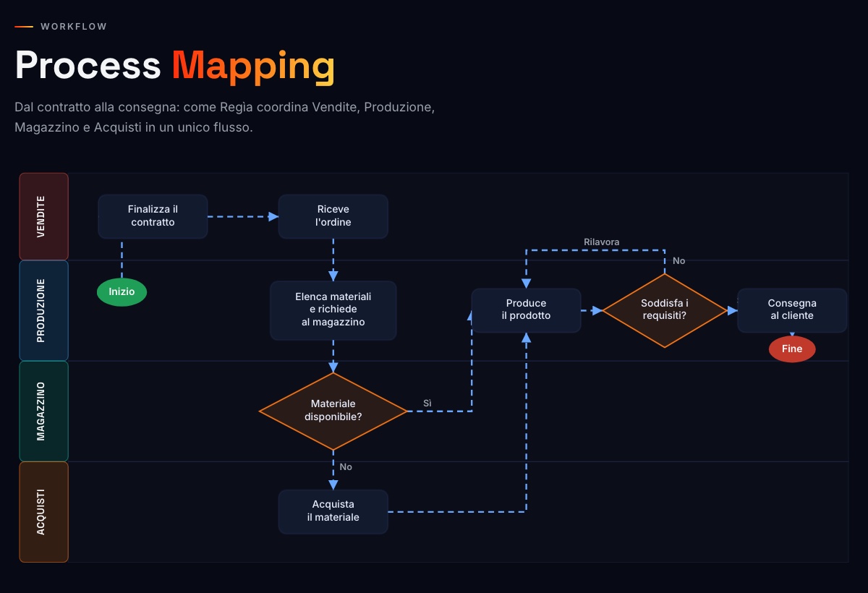Select the Magazzino swimlane label
This screenshot has width=868, height=593.
point(43,411)
